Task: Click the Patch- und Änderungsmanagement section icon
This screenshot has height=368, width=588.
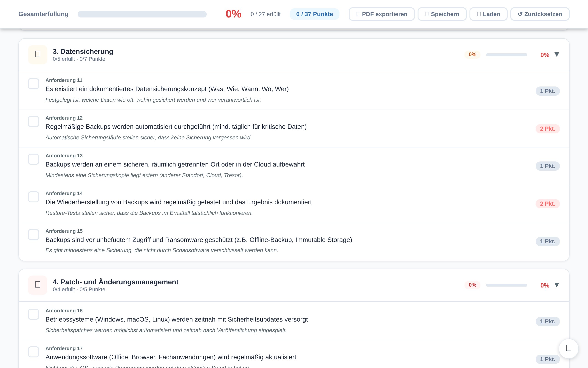Action: tap(38, 285)
